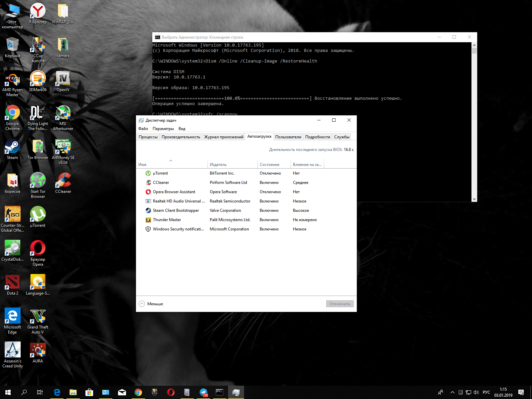The width and height of the screenshot is (532, 399).
Task: Click the Mail app in taskbar
Action: 122,392
